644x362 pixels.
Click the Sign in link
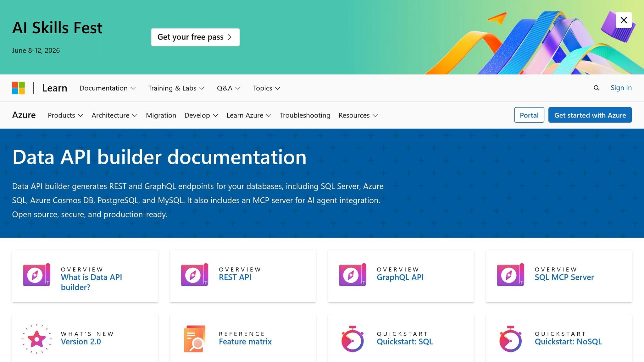(x=621, y=88)
